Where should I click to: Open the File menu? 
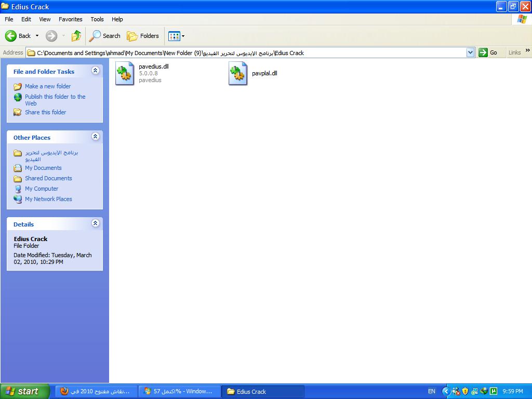(9, 19)
